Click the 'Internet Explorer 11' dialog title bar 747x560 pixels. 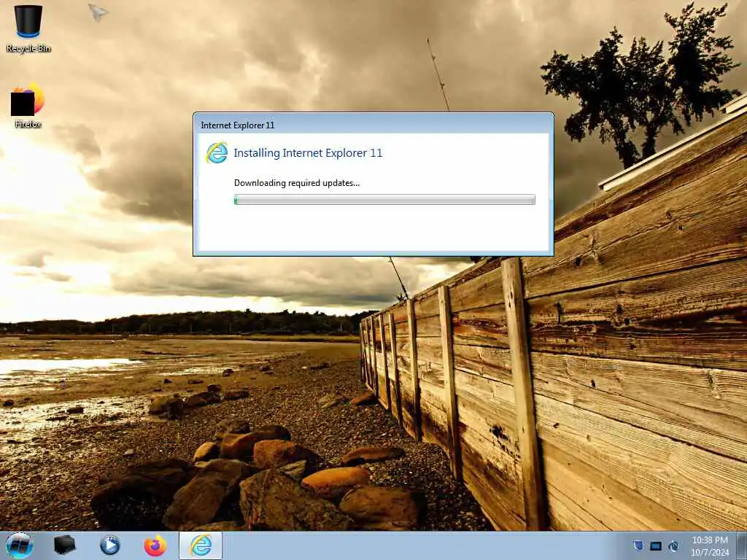coord(373,125)
